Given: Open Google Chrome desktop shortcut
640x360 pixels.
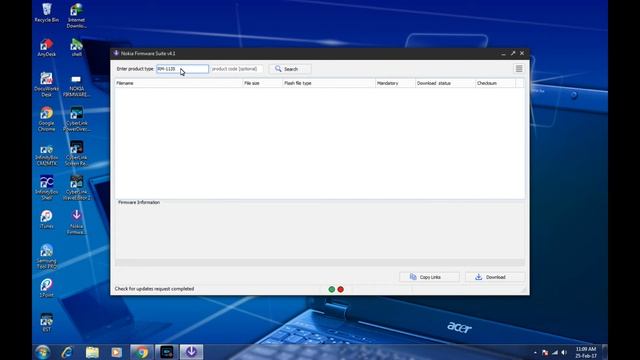Looking at the screenshot, I should (x=47, y=119).
